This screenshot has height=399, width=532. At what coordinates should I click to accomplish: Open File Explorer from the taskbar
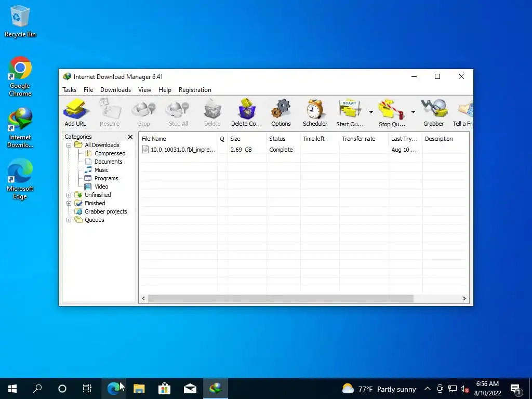(139, 389)
